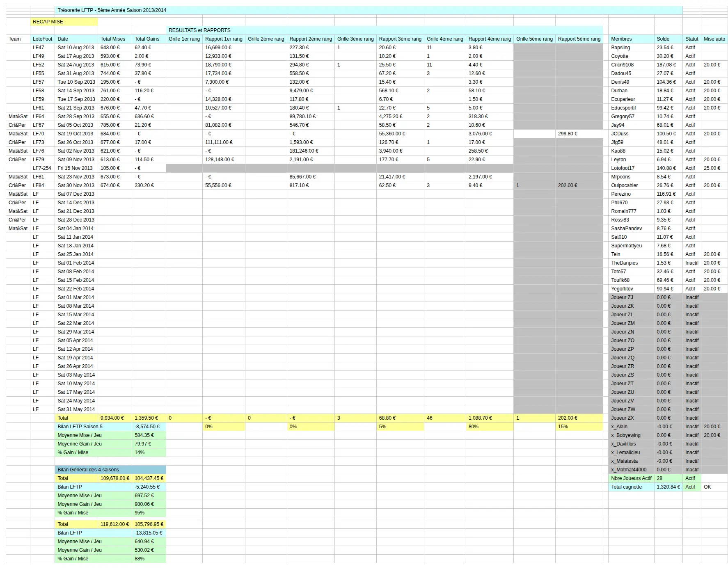Select the 'OK' cell
Image resolution: width=728 pixels, height=569 pixels.
[714, 487]
